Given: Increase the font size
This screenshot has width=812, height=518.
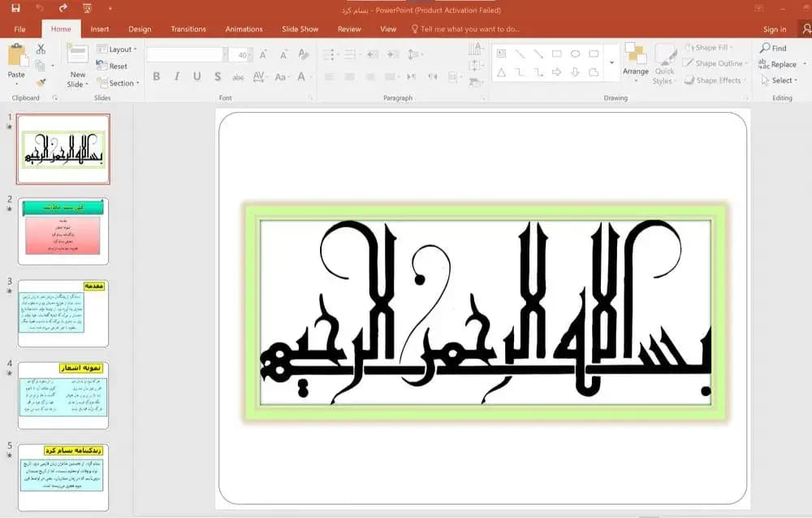Looking at the screenshot, I should click(x=263, y=54).
